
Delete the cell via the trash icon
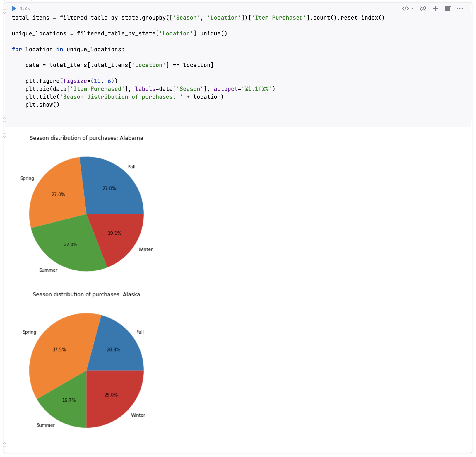pos(448,8)
